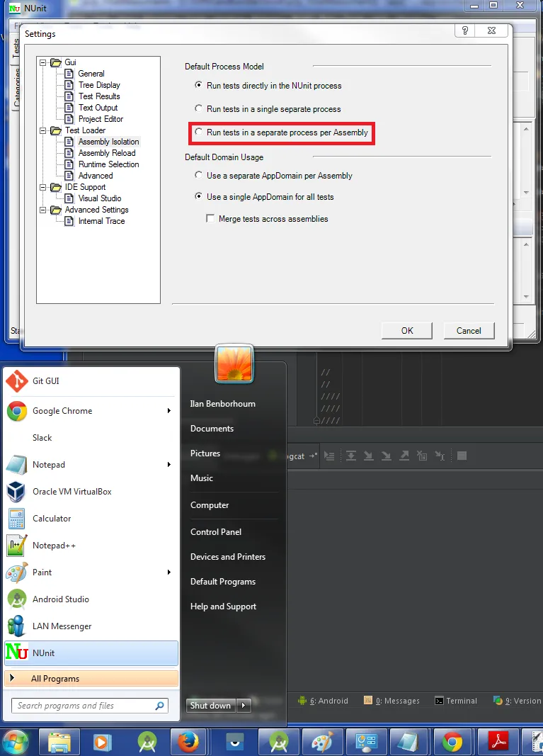Image resolution: width=543 pixels, height=756 pixels.
Task: Expand All Programs in Start menu
Action: [x=91, y=678]
